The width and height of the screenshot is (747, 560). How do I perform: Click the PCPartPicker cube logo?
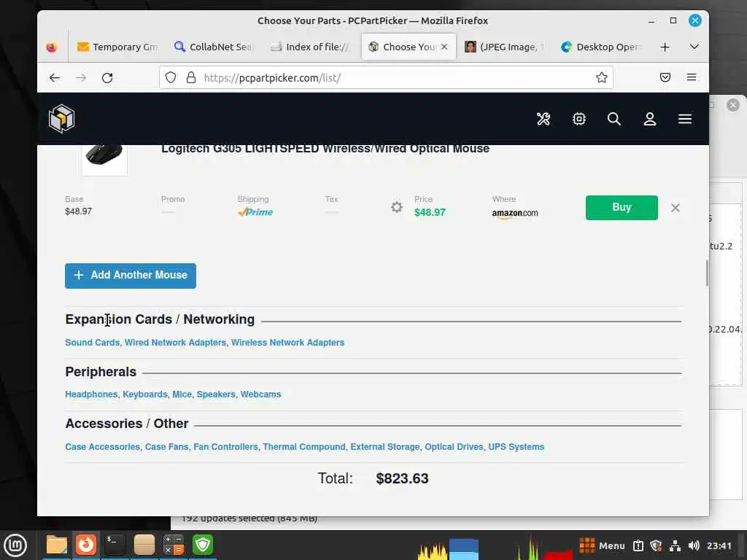[x=61, y=119]
